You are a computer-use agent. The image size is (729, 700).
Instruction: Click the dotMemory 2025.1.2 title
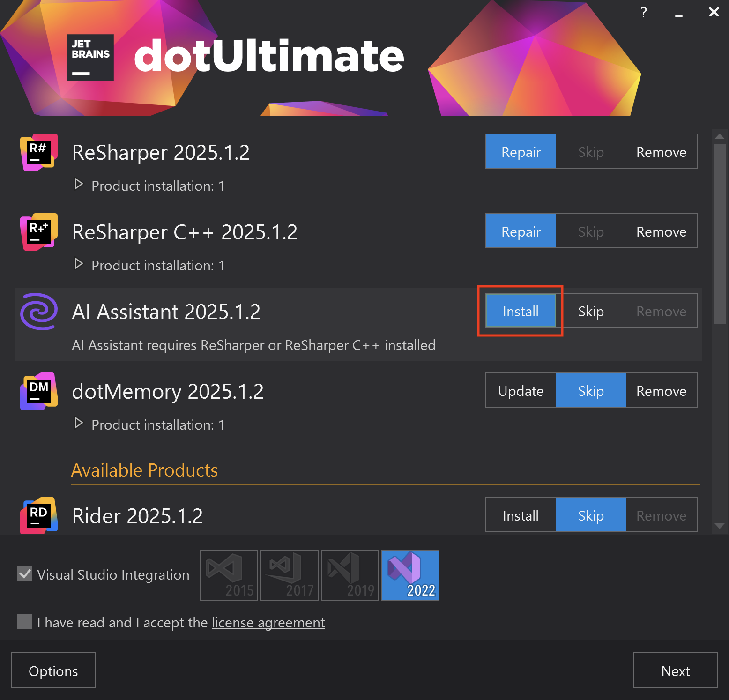tap(168, 391)
